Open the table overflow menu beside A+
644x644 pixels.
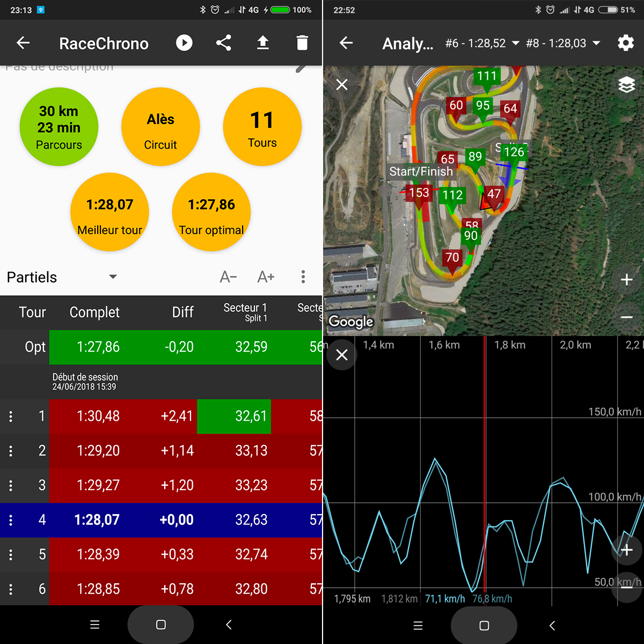(x=303, y=277)
